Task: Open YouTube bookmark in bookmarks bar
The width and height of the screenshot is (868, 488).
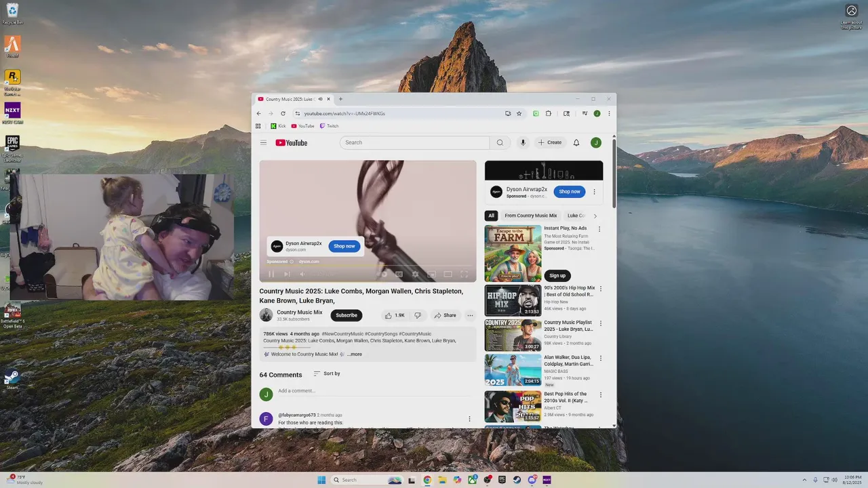Action: coord(303,126)
